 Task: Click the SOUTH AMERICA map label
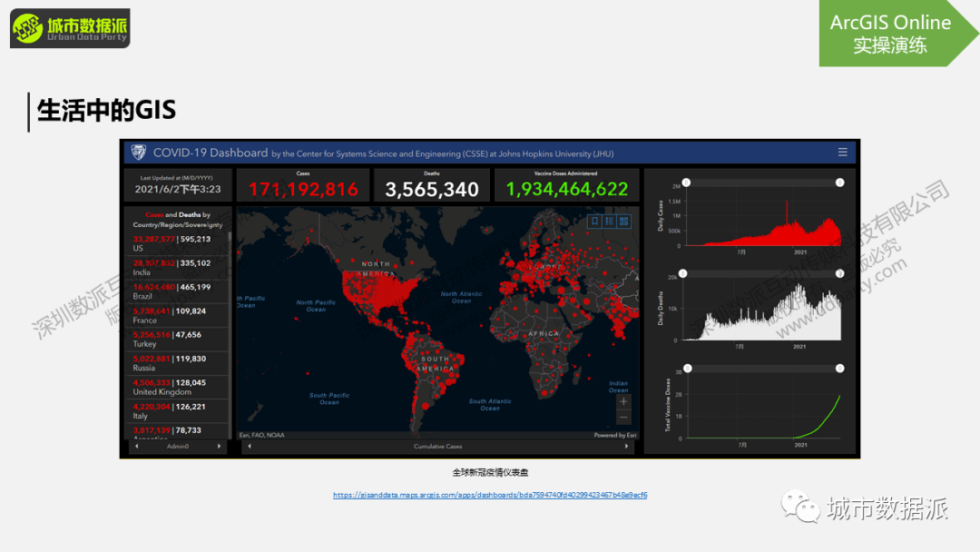click(x=436, y=364)
